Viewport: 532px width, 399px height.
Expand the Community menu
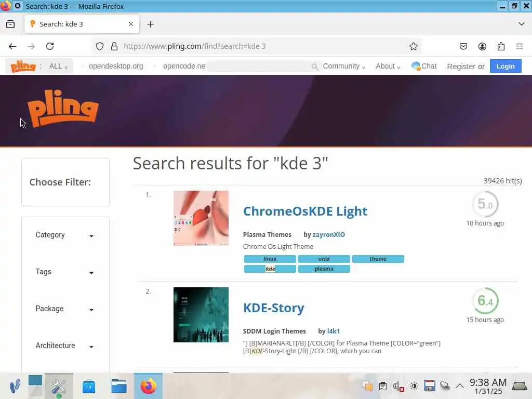point(344,66)
